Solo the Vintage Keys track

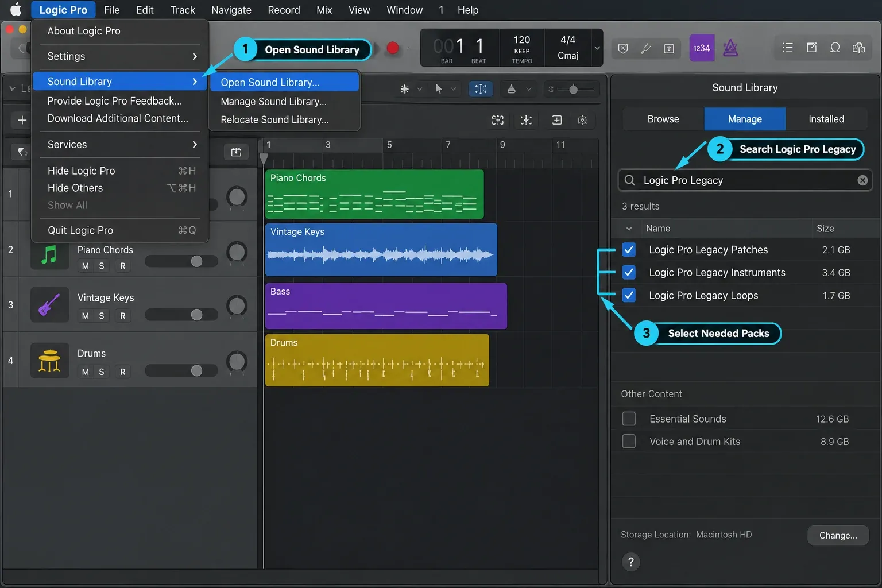point(102,316)
